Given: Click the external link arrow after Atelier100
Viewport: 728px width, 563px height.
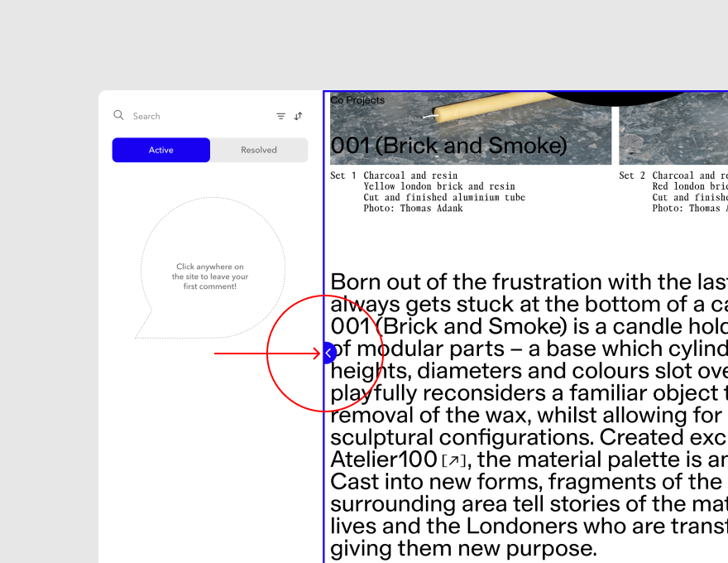Looking at the screenshot, I should tap(454, 460).
